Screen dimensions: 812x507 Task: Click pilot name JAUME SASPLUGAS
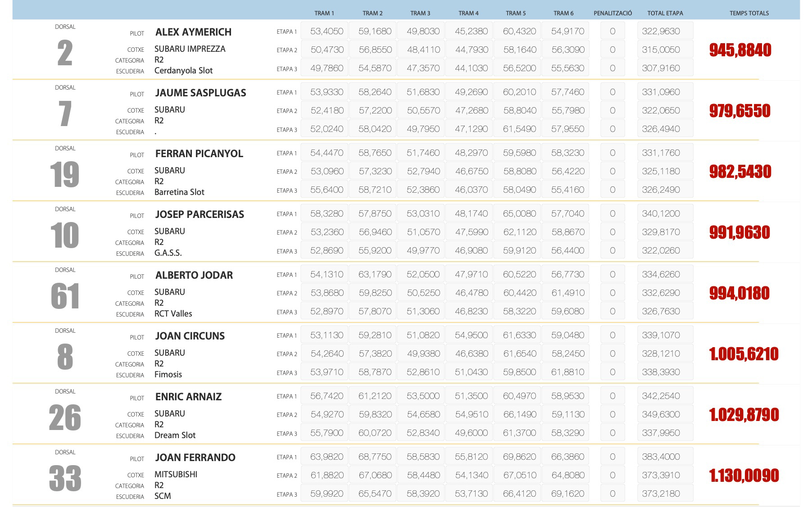tap(200, 93)
